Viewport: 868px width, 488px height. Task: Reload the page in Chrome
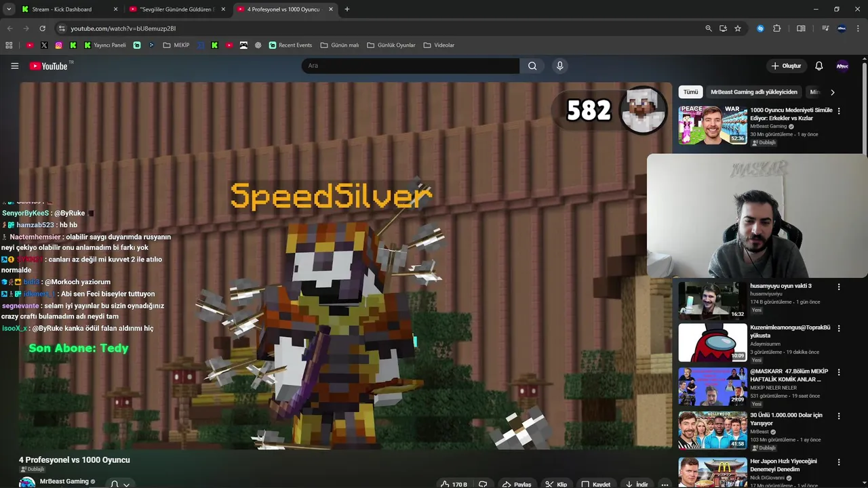(42, 28)
